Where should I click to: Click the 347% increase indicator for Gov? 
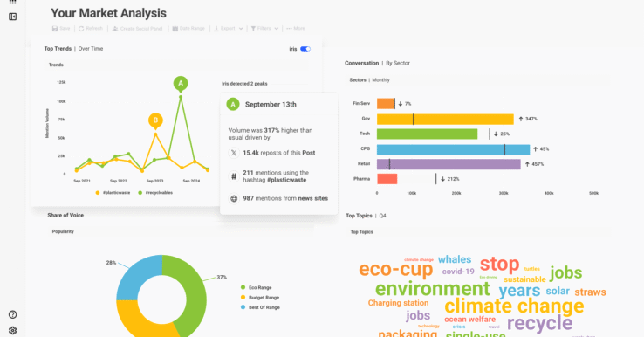pos(528,120)
